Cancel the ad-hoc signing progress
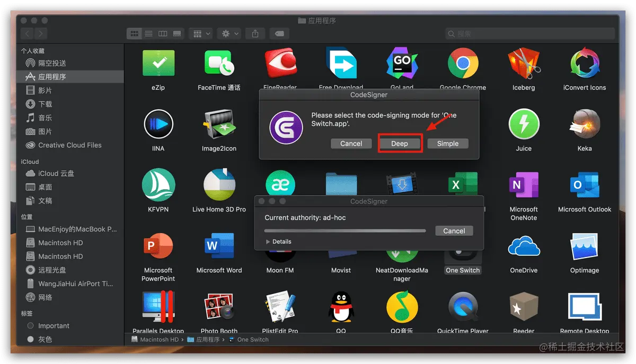The width and height of the screenshot is (636, 364). click(454, 231)
